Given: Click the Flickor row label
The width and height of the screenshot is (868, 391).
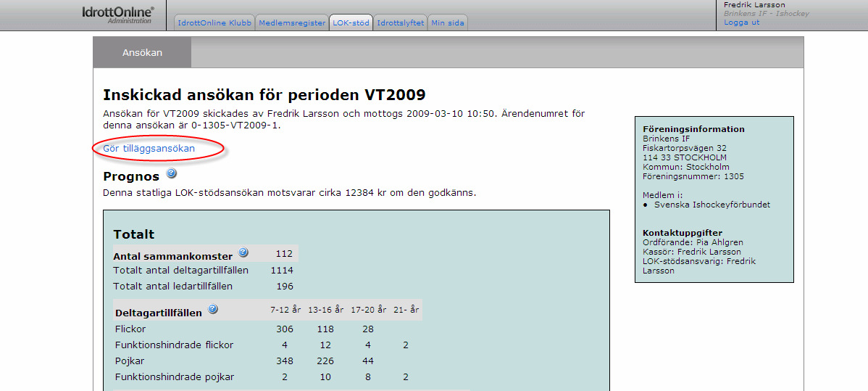Looking at the screenshot, I should (x=130, y=329).
